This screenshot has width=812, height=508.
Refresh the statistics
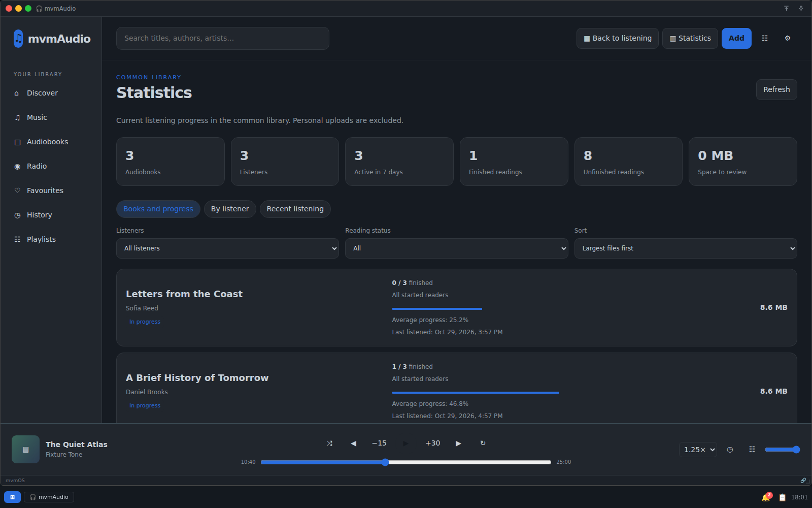coord(776,89)
